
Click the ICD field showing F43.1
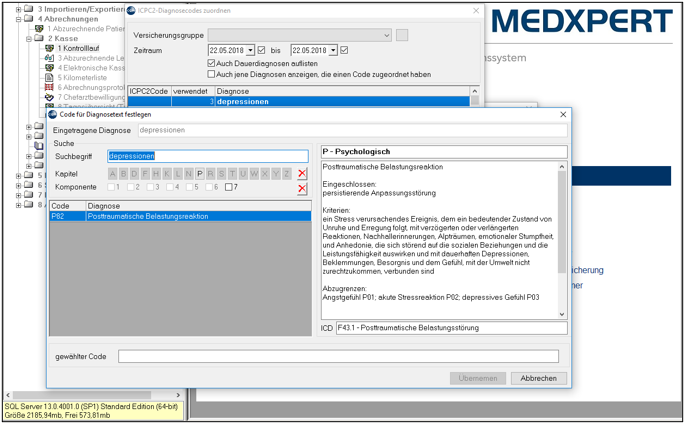click(452, 328)
